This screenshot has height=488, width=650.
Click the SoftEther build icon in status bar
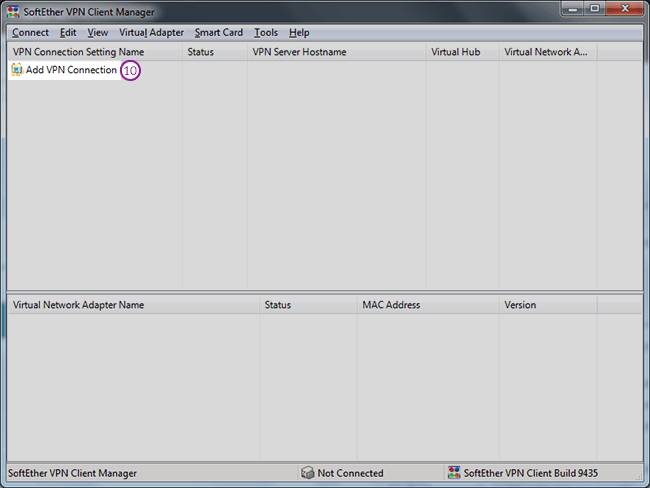click(454, 472)
